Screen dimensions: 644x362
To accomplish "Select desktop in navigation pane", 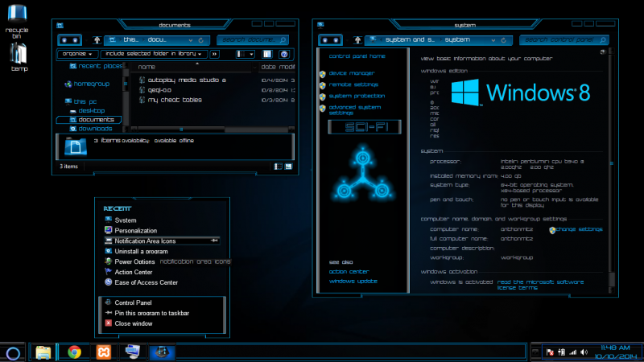I will [87, 111].
